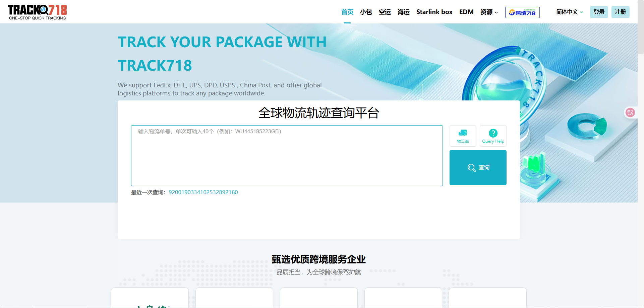Click the 登录 login button
Image resolution: width=644 pixels, height=308 pixels.
[x=599, y=12]
